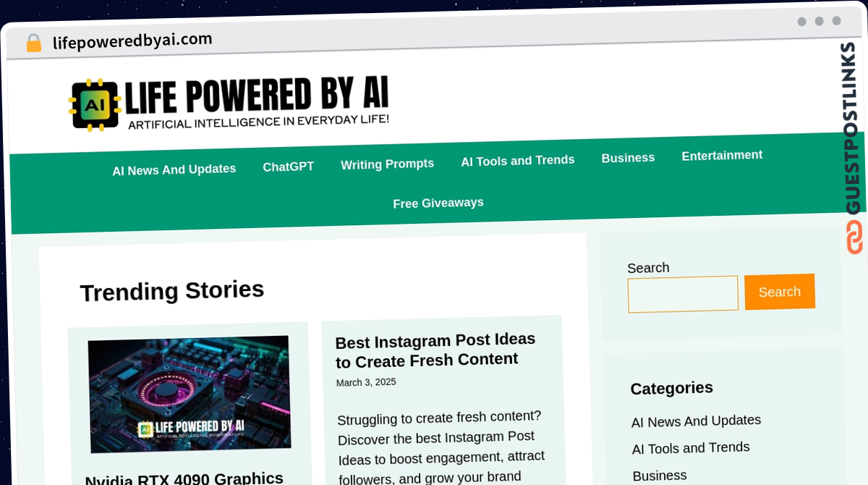Open the Life Powered By AI header logo
Image resolution: width=868 pixels, height=485 pixels.
click(229, 104)
